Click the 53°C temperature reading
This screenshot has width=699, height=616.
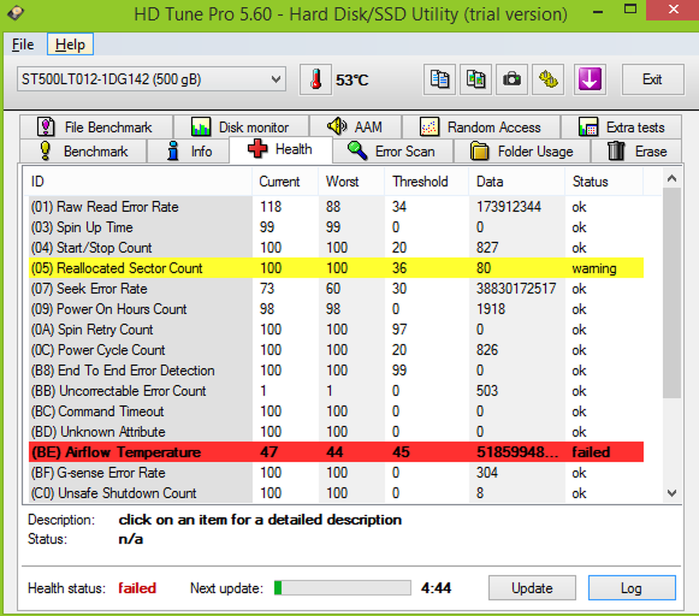coord(352,80)
